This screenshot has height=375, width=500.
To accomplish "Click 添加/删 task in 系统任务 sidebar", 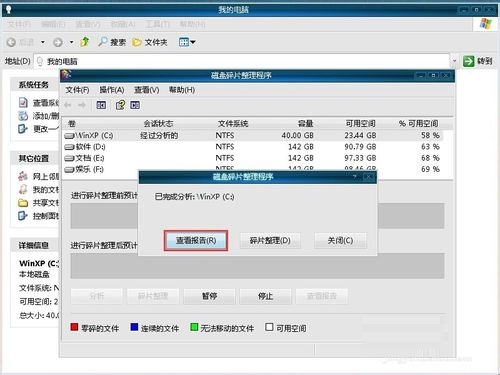I will click(x=39, y=116).
